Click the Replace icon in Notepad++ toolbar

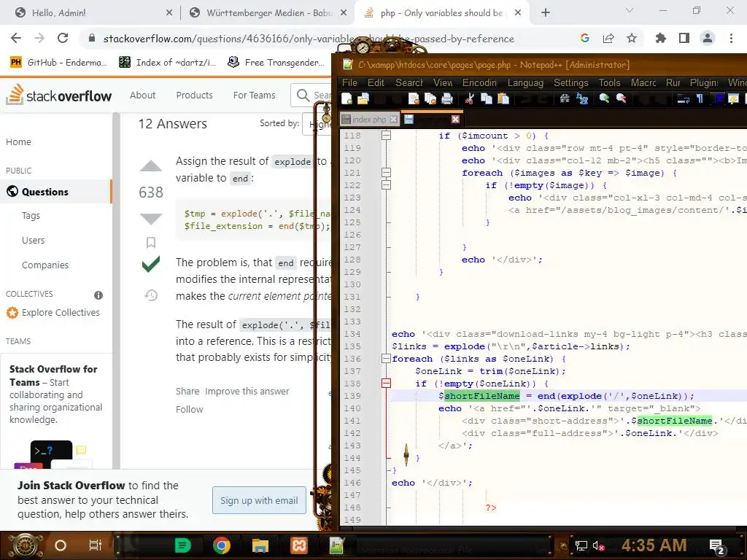click(x=581, y=98)
